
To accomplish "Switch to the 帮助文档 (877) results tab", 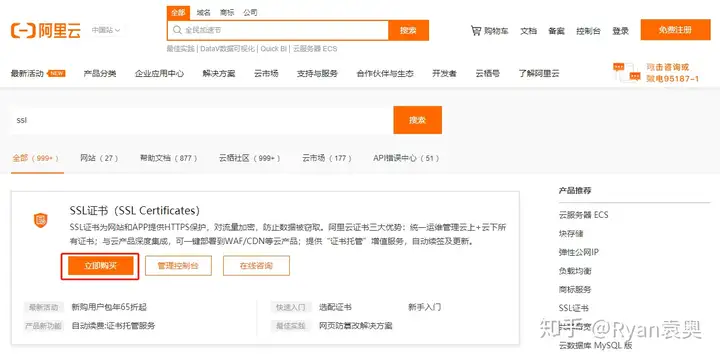I will tap(169, 158).
